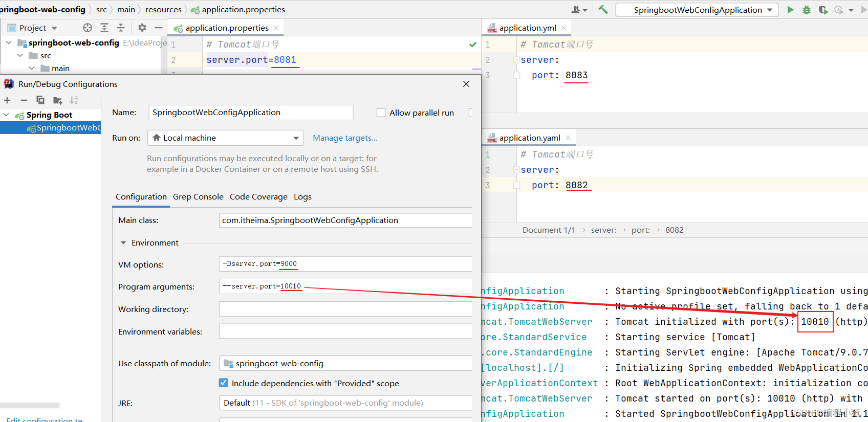Collapse the Spring Boot tree node
868x422 pixels.
pos(7,115)
